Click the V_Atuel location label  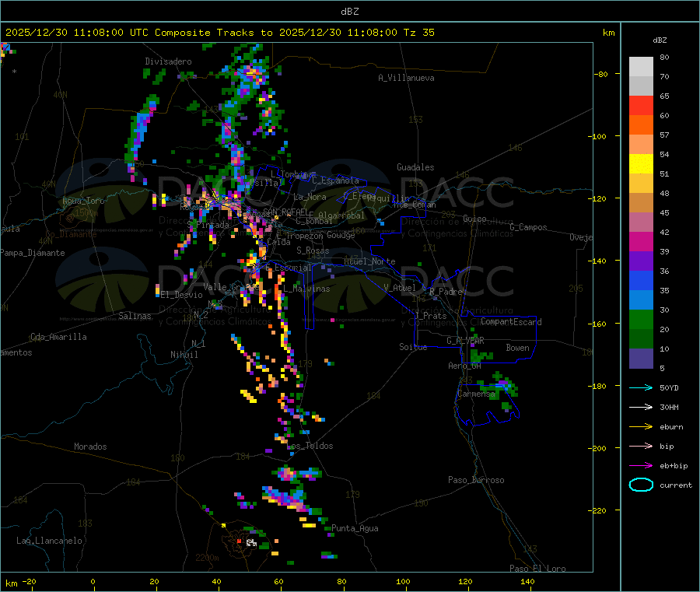click(400, 288)
